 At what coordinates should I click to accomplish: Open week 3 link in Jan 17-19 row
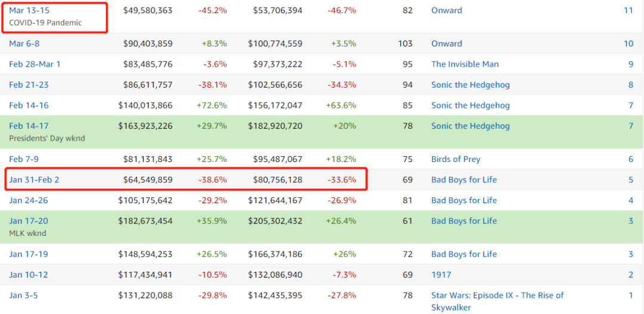pos(631,254)
